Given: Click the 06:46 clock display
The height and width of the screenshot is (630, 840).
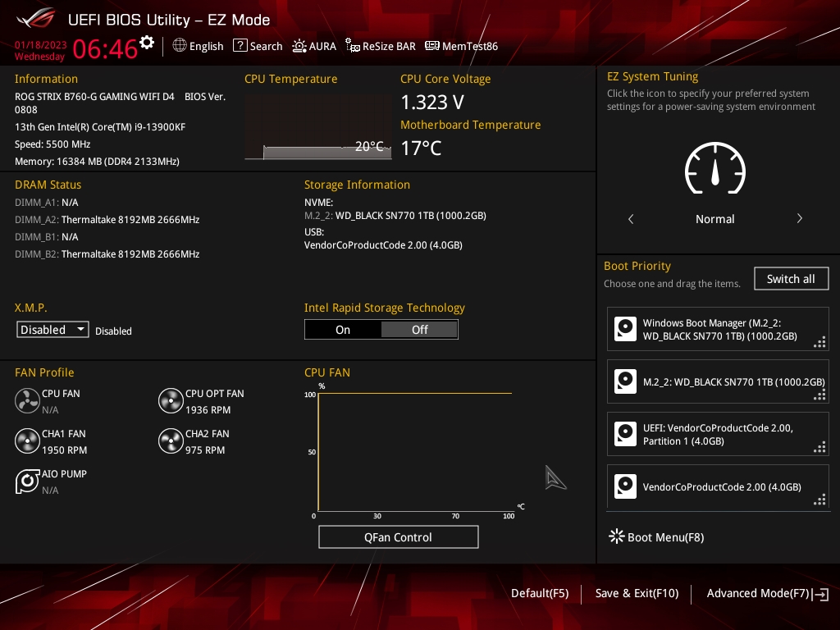Looking at the screenshot, I should tap(105, 48).
